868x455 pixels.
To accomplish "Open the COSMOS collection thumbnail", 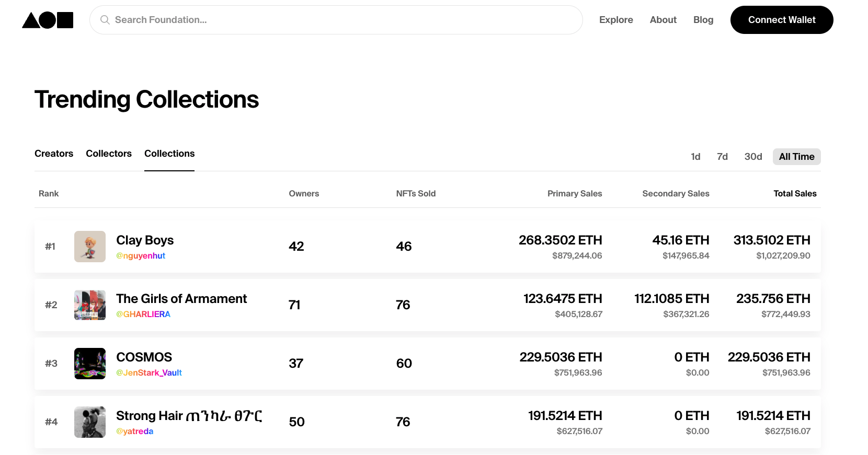I will click(x=90, y=364).
